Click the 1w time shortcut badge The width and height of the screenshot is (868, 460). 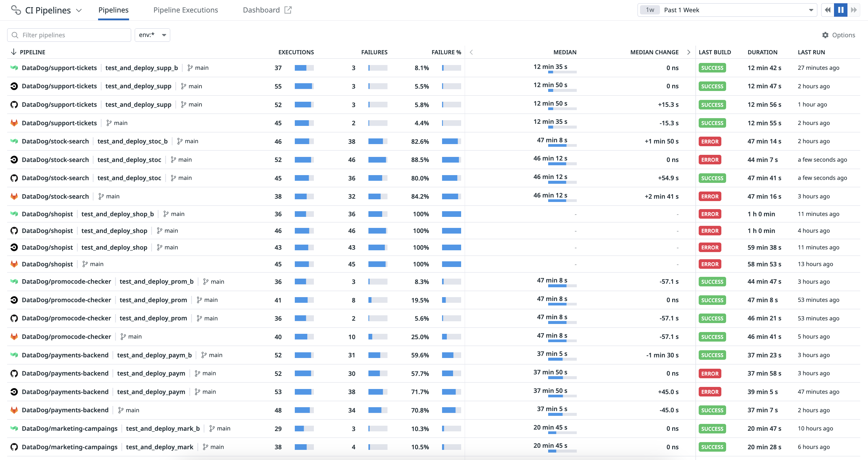(650, 10)
